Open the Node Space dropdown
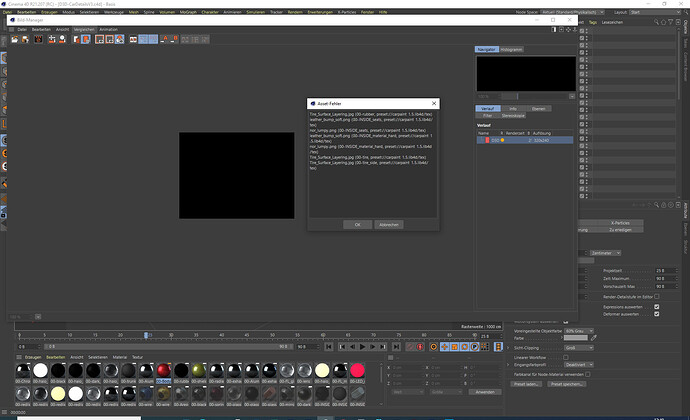 (x=573, y=12)
